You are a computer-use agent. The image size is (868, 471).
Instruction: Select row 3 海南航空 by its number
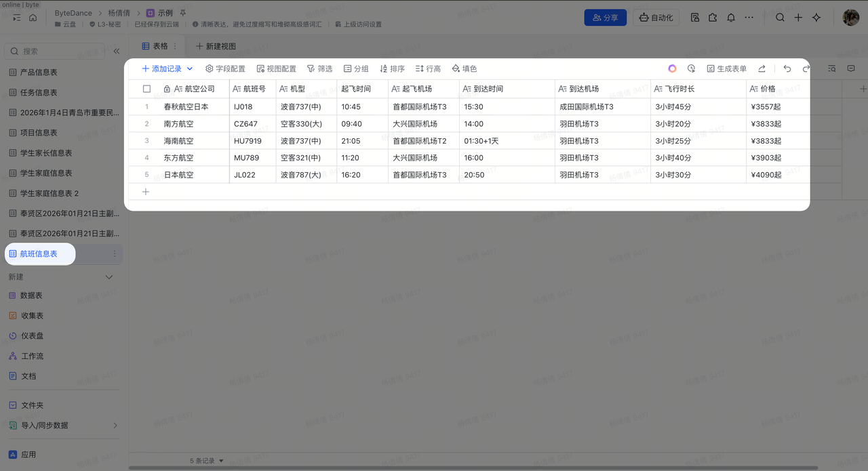(146, 141)
